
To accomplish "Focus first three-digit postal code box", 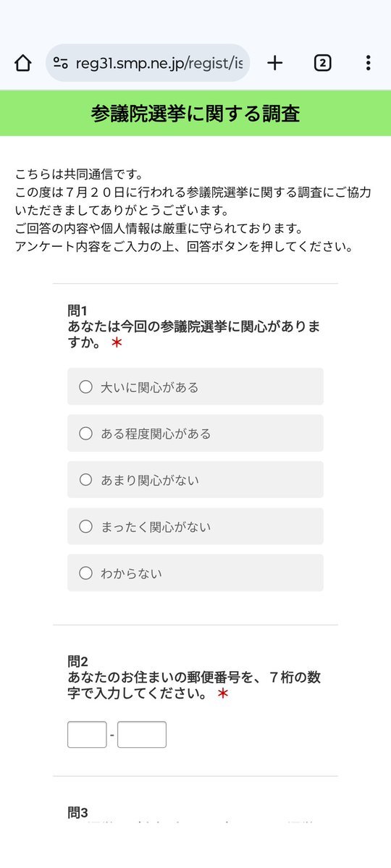I will pos(87,735).
